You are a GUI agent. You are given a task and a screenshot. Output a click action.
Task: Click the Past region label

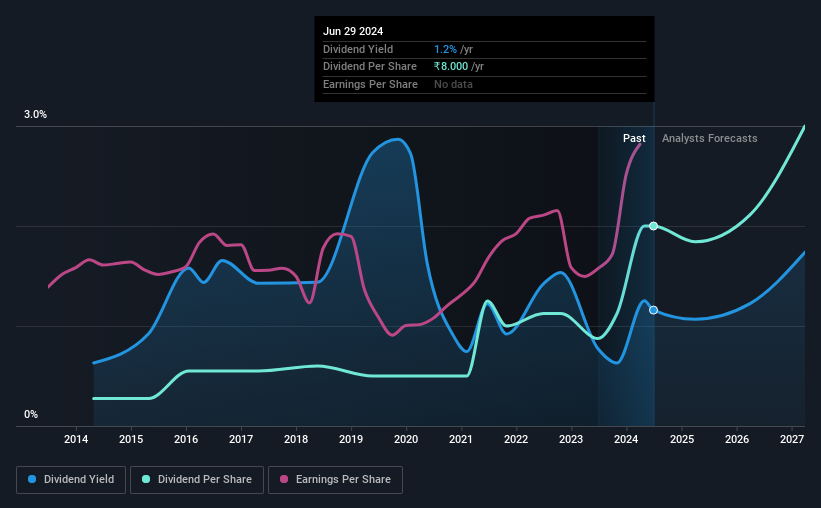click(x=634, y=138)
